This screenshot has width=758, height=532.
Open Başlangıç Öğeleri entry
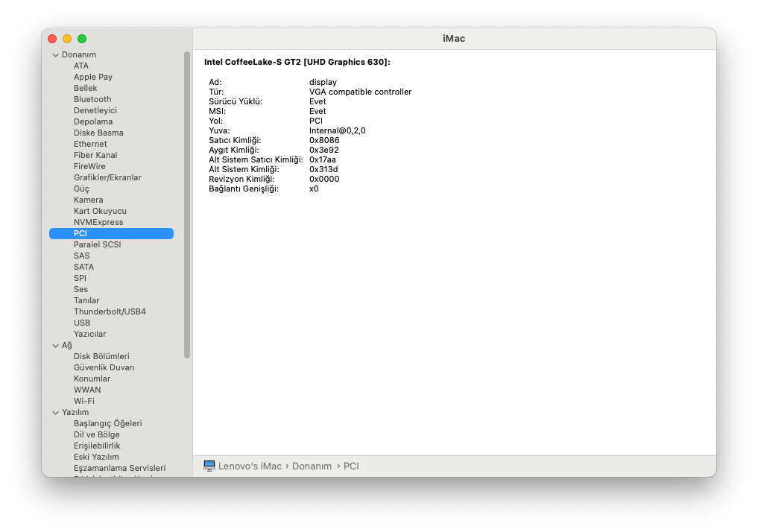(108, 423)
